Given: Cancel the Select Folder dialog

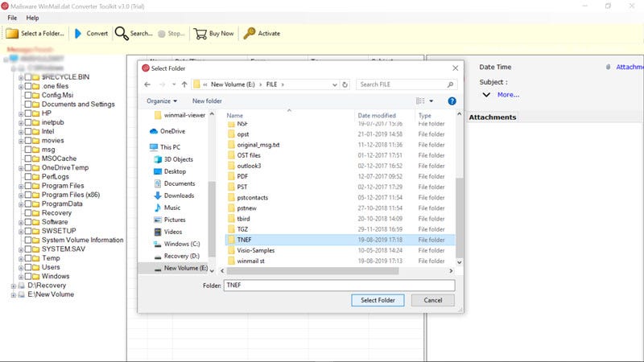Looking at the screenshot, I should 433,300.
